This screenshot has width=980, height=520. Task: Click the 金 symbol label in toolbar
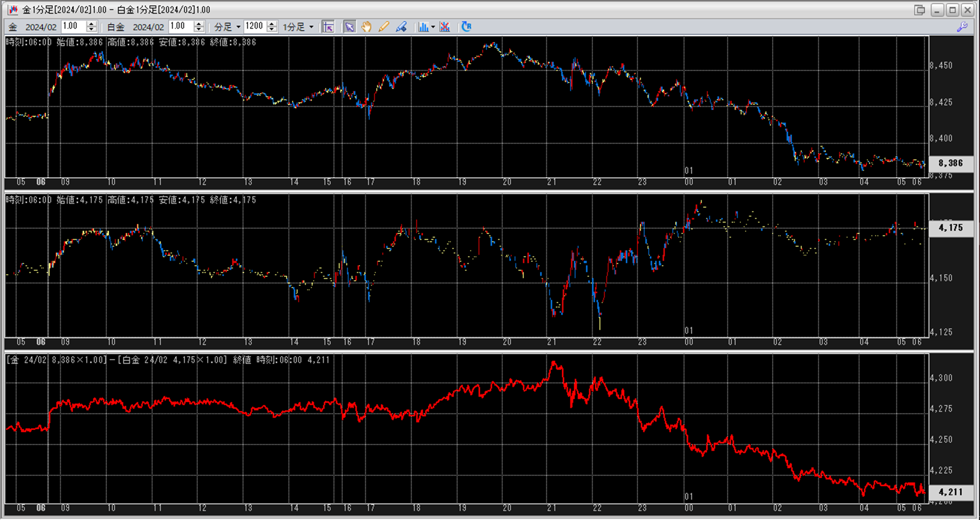tap(13, 27)
